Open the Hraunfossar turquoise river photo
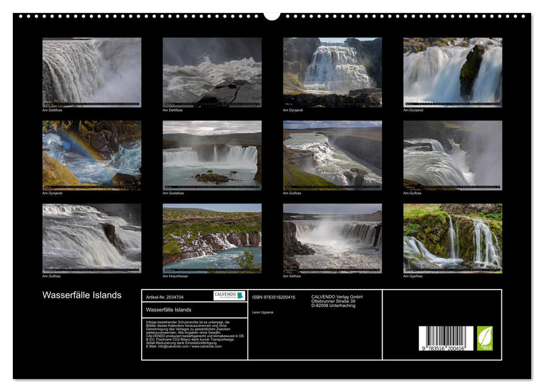Screen dimensions: 544x392 coord(212,238)
